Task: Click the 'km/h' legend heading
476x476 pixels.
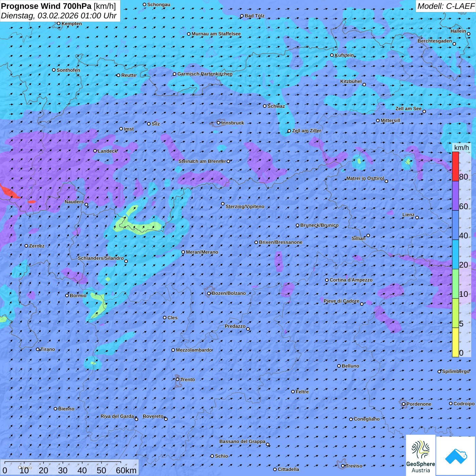Action: point(461,148)
